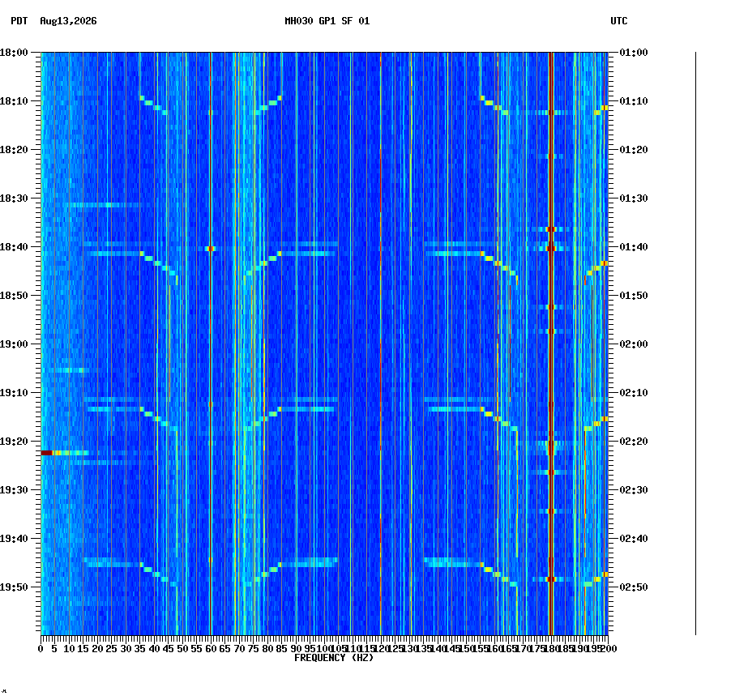Click the 15 Hz axis tick label
This screenshot has width=731, height=700.
[x=83, y=649]
